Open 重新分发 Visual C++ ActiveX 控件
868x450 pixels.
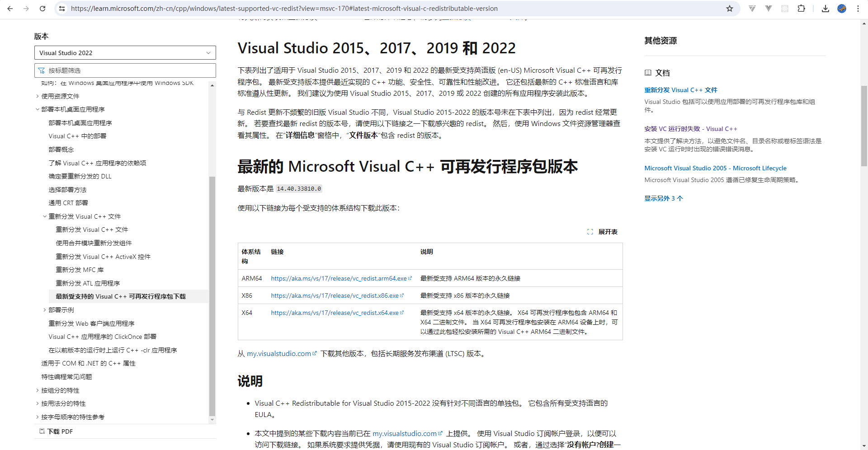[103, 257]
